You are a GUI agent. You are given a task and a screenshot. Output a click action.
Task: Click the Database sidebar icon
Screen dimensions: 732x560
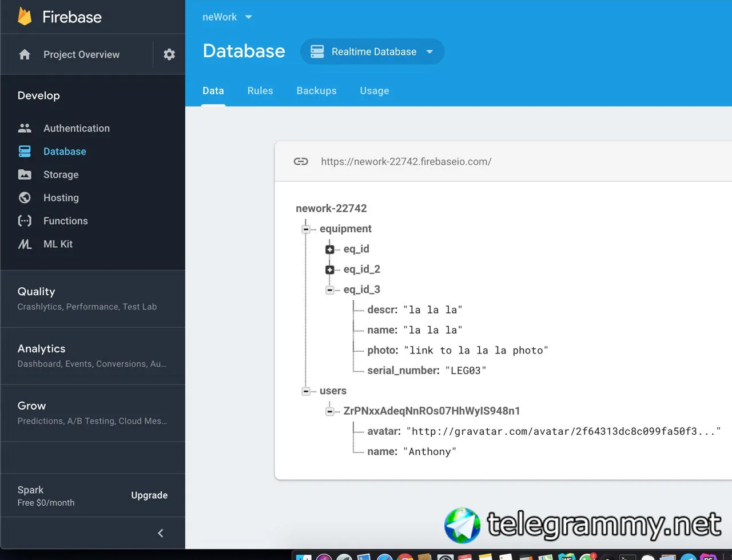coord(25,151)
